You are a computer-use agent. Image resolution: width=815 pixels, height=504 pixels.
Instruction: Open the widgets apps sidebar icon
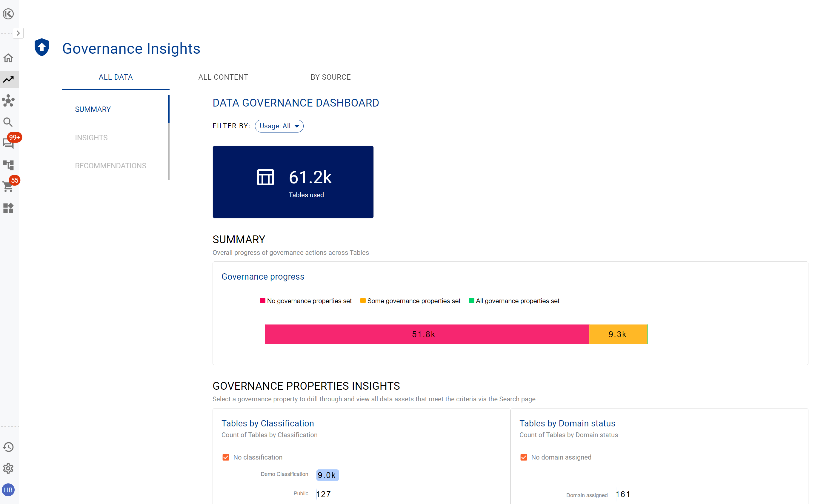pyautogui.click(x=8, y=208)
